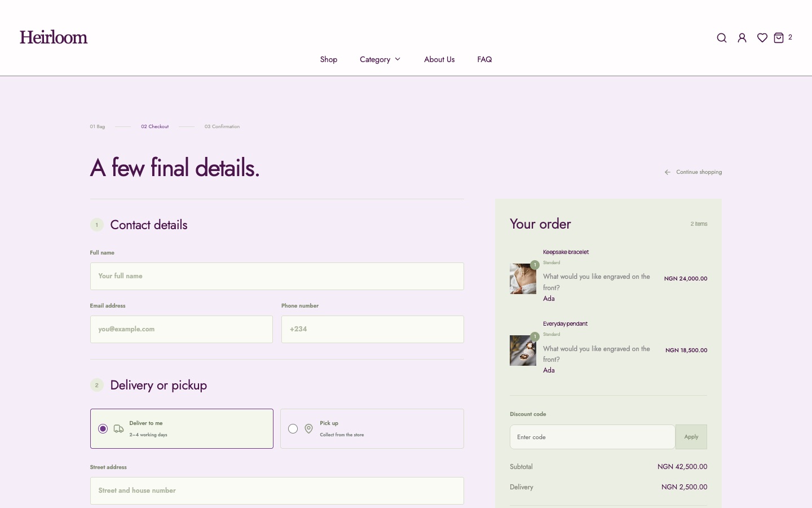
Task: Open the Category menu item
Action: point(375,59)
